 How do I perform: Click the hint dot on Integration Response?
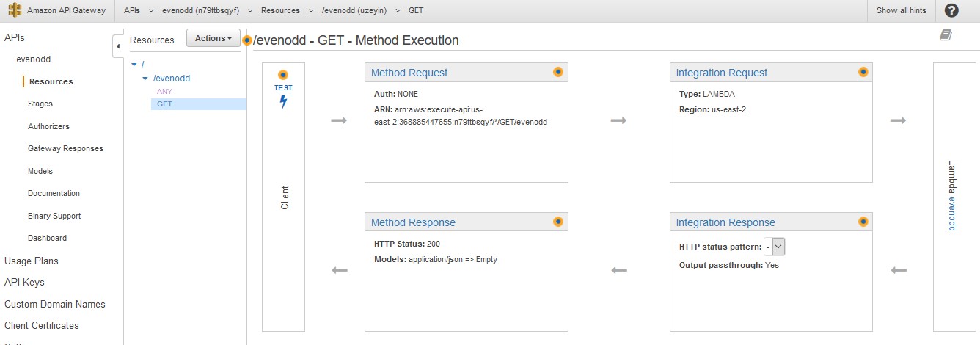863,222
